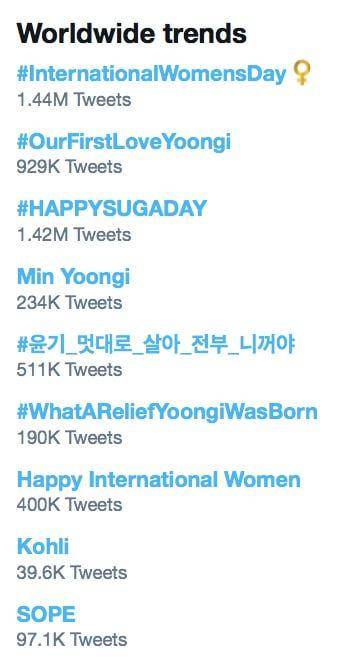The width and height of the screenshot is (364, 668).
Task: Click the 511K Tweets count
Action: 69,370
